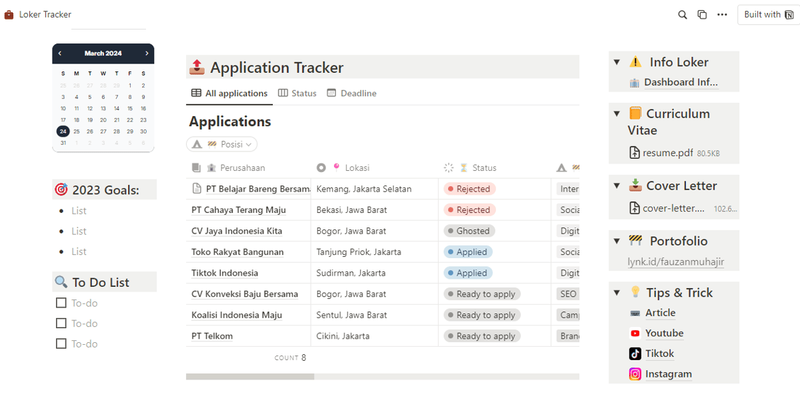This screenshot has height=401, width=800.
Task: Open the Tiktok Indonesia entry
Action: [x=225, y=273]
